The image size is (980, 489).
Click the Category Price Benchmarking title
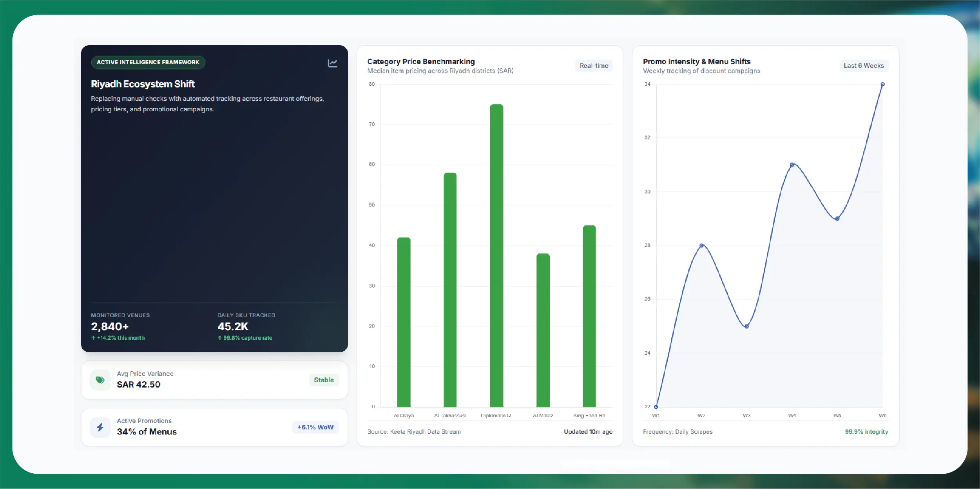tap(421, 62)
